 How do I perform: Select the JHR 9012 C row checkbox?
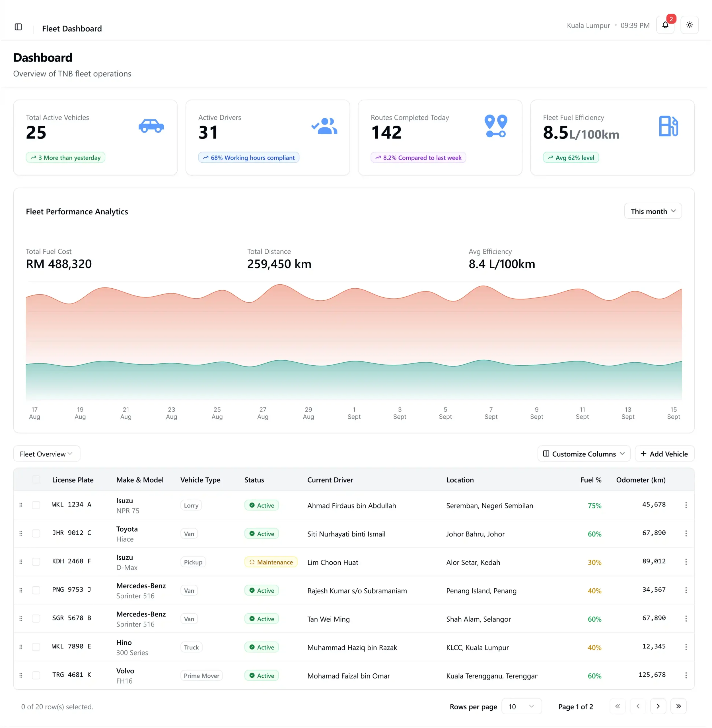[36, 534]
